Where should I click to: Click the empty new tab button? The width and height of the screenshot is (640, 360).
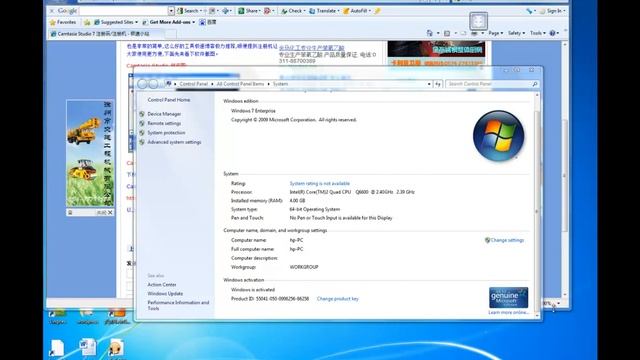(x=171, y=34)
